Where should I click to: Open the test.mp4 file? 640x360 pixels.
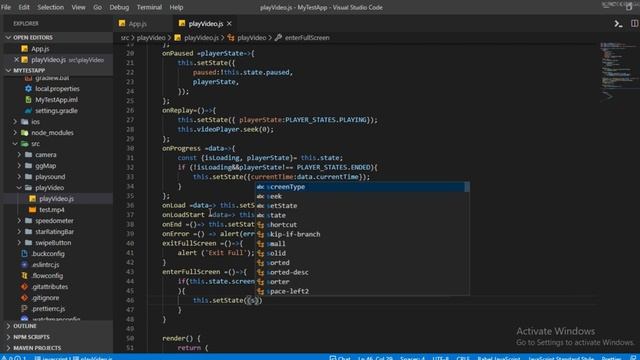point(51,210)
